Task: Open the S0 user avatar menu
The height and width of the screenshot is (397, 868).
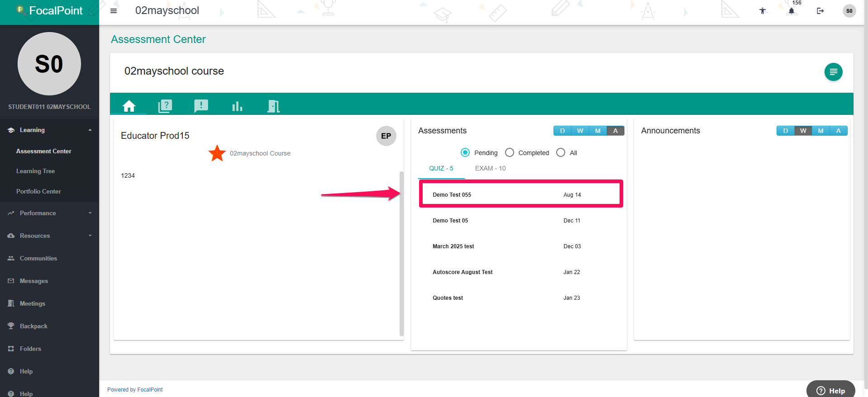Action: coord(849,11)
